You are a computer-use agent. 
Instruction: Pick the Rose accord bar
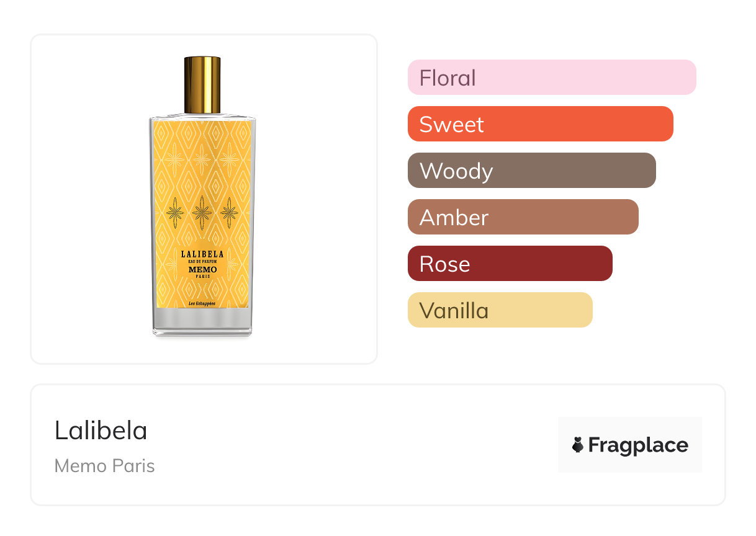[510, 264]
